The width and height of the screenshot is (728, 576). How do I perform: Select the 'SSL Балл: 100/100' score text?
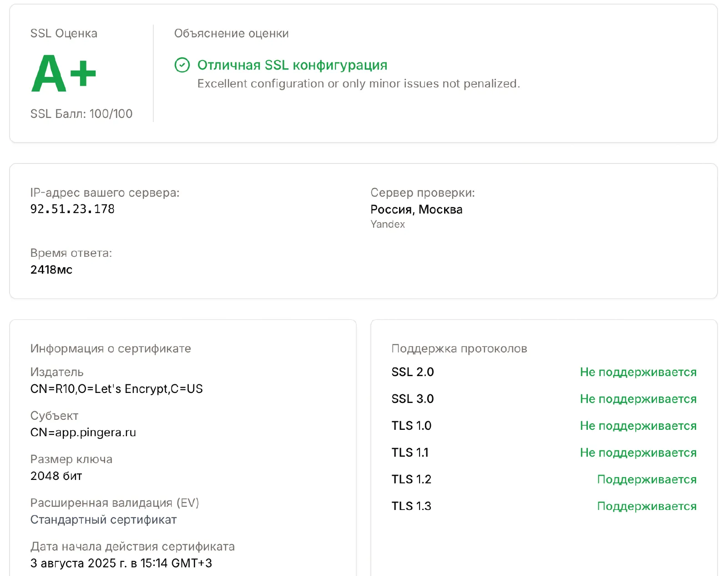(x=81, y=114)
